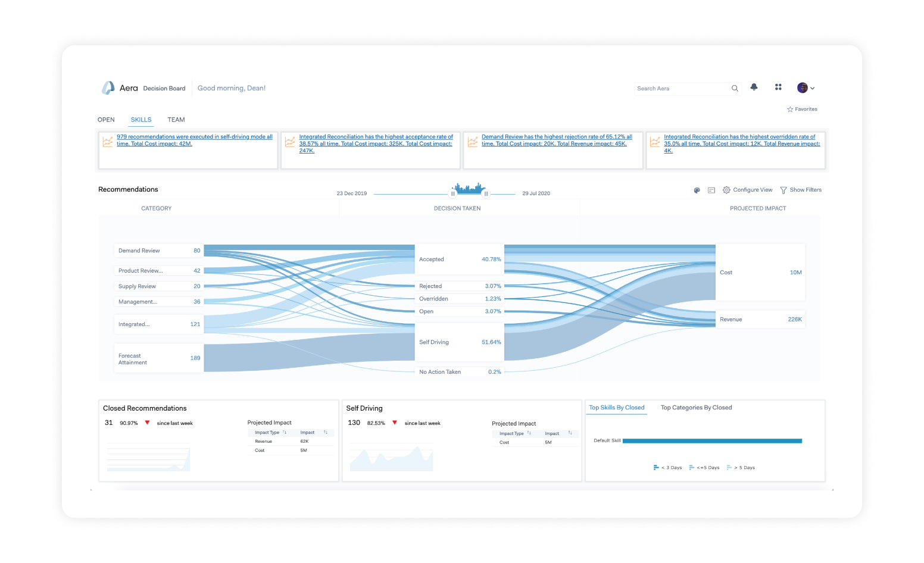The width and height of the screenshot is (924, 563).
Task: Click the user avatar picture
Action: pos(803,88)
